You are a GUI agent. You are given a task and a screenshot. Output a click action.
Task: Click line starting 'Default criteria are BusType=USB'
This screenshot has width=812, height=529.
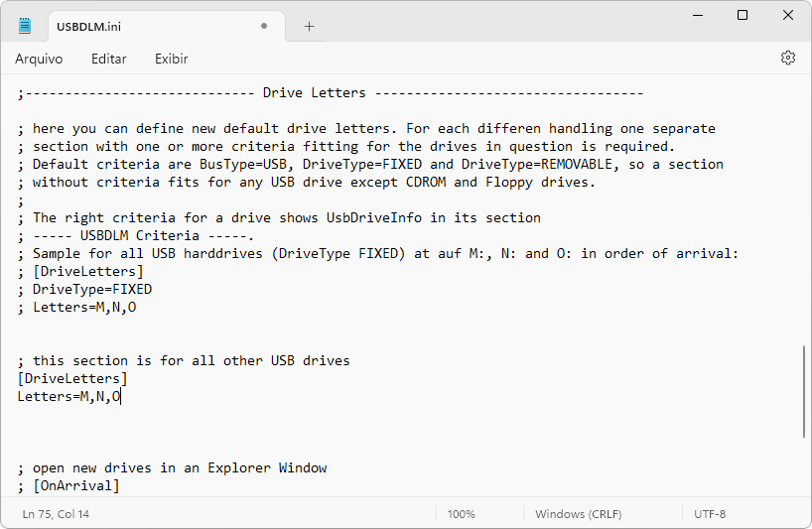click(370, 165)
